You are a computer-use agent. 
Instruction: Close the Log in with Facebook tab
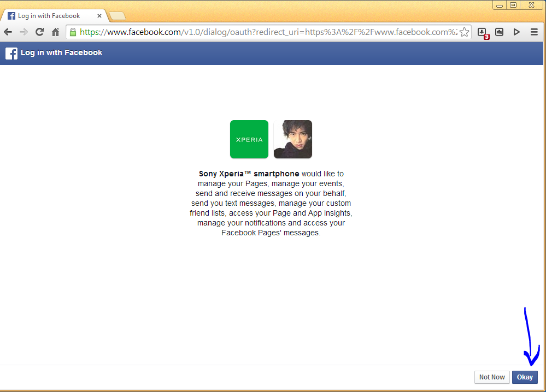coord(99,16)
